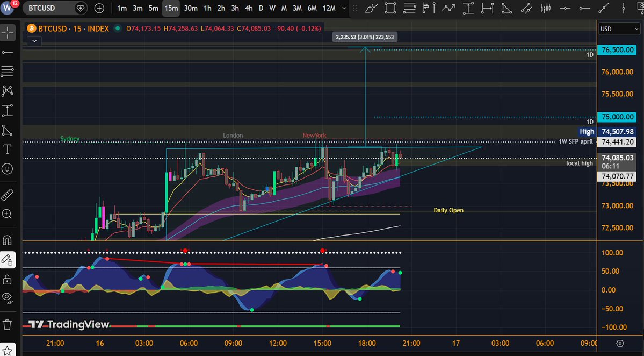Viewport: 644px width, 356px height.
Task: Activate the zoom in tool
Action: [8, 214]
